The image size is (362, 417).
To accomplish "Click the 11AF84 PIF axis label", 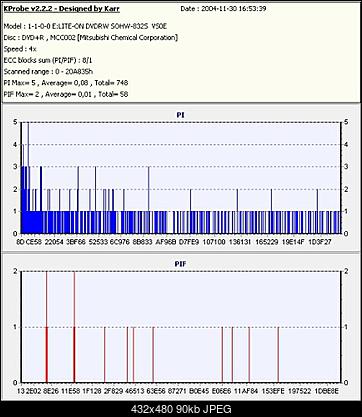I will click(246, 391).
